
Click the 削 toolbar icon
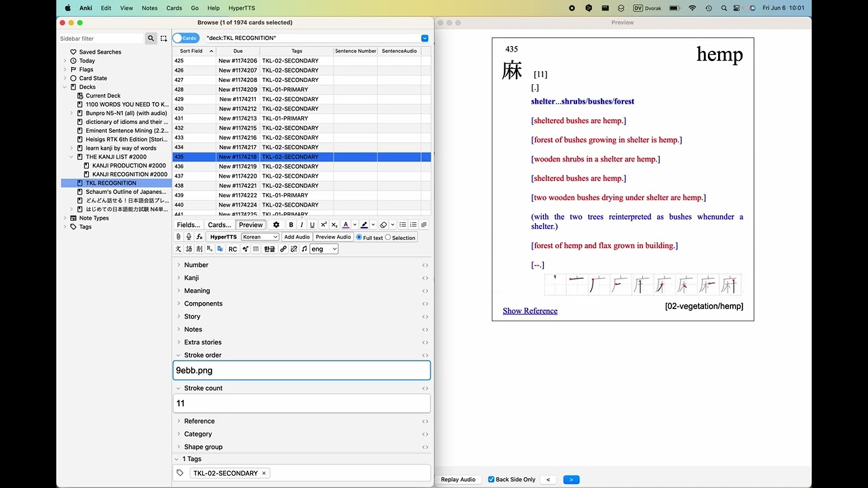pyautogui.click(x=199, y=249)
